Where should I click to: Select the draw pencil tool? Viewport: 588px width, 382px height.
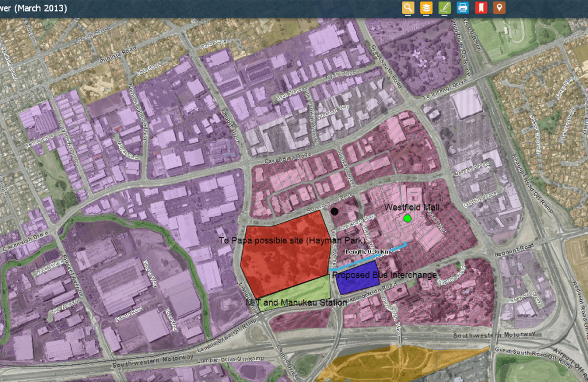pyautogui.click(x=444, y=8)
